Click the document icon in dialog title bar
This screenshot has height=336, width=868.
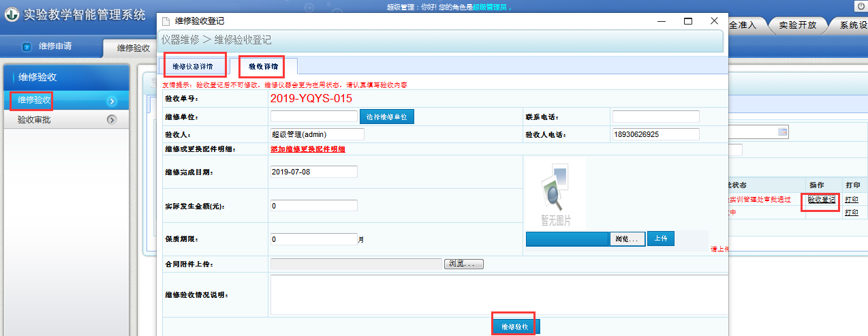[166, 22]
